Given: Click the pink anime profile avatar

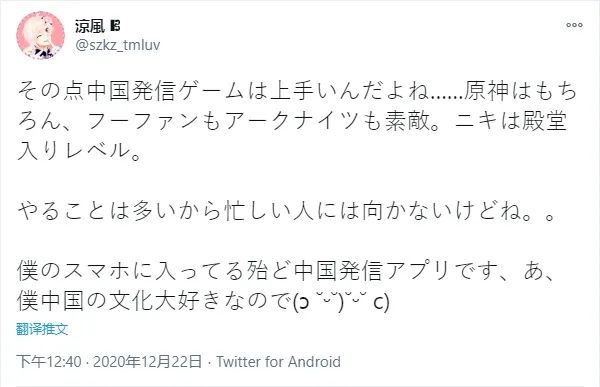Looking at the screenshot, I should pyautogui.click(x=40, y=35).
